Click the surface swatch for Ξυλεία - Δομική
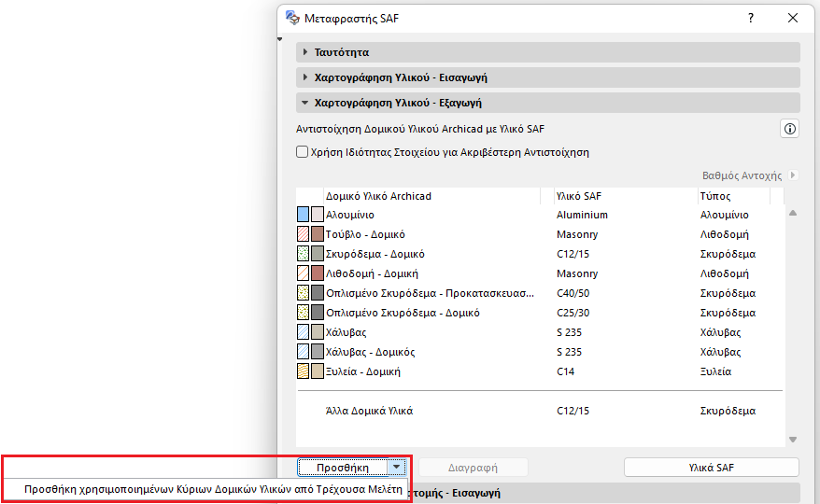Image resolution: width=820 pixels, height=504 pixels. [317, 371]
